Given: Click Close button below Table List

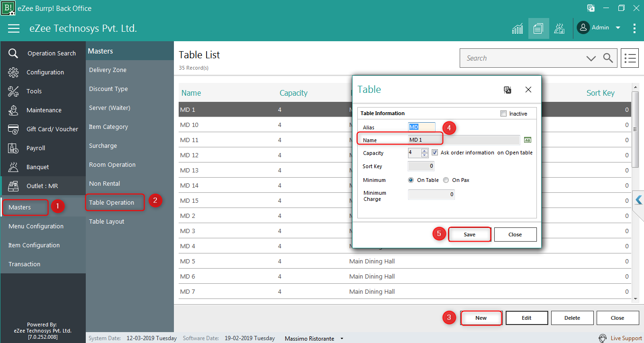Looking at the screenshot, I should (617, 318).
